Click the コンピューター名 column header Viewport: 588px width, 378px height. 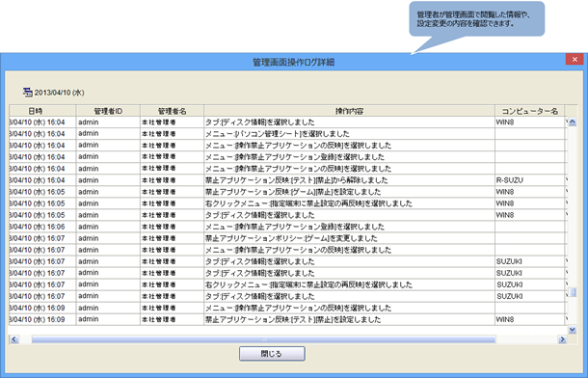(529, 111)
